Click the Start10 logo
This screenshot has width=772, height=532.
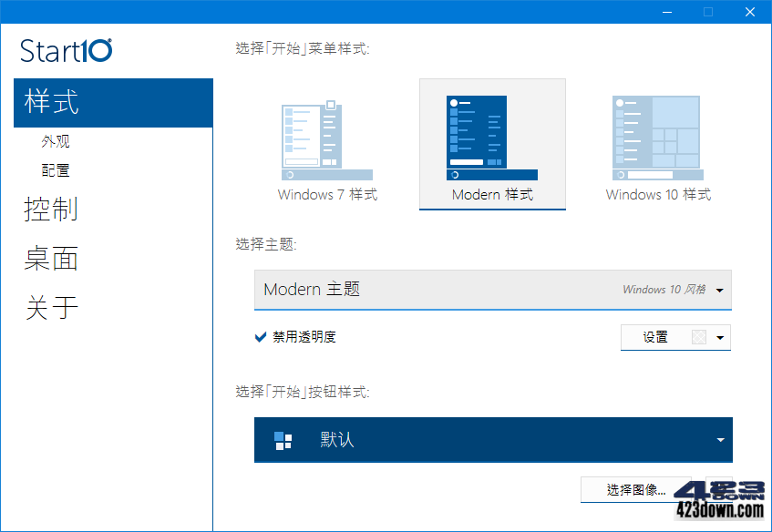pyautogui.click(x=65, y=51)
